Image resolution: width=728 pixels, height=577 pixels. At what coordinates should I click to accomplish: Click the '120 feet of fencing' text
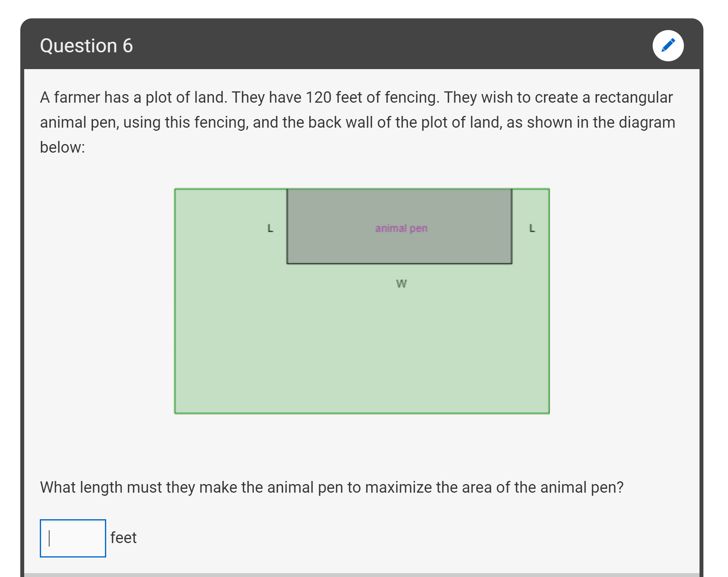[x=372, y=97]
